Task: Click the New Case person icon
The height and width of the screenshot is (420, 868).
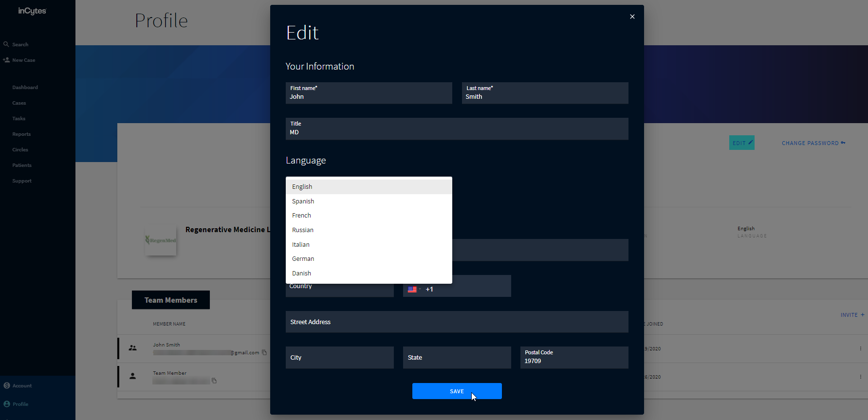Action: tap(6, 60)
